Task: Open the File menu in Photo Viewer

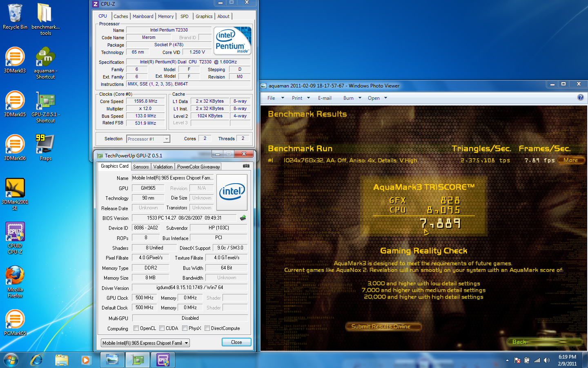Action: coord(276,98)
